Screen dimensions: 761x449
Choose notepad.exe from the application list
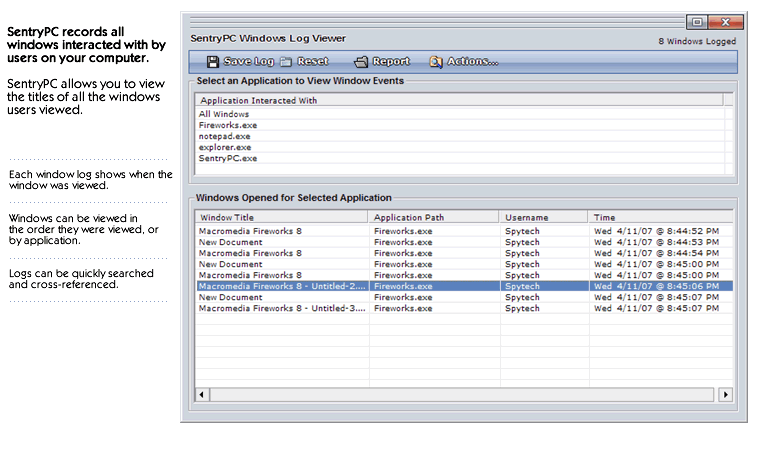pos(225,136)
